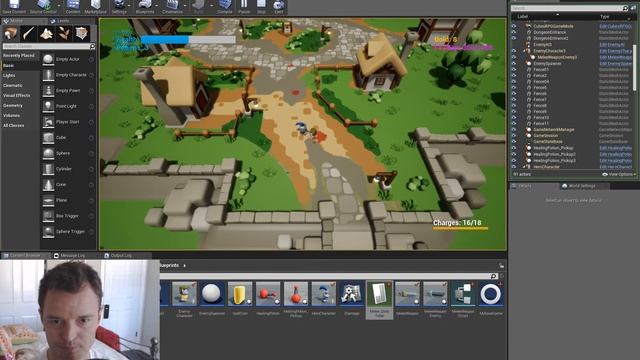Open Build options dropdown arrow
The image size is (640, 360).
(211, 5)
